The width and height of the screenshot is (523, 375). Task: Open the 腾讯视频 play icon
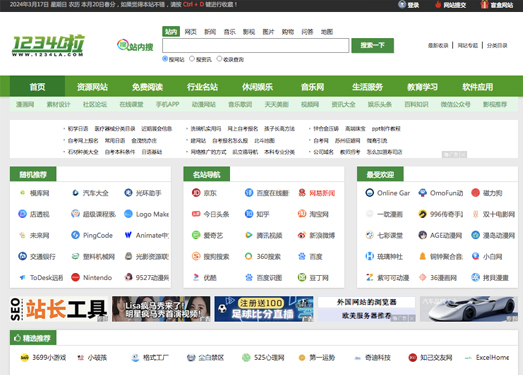pyautogui.click(x=249, y=235)
